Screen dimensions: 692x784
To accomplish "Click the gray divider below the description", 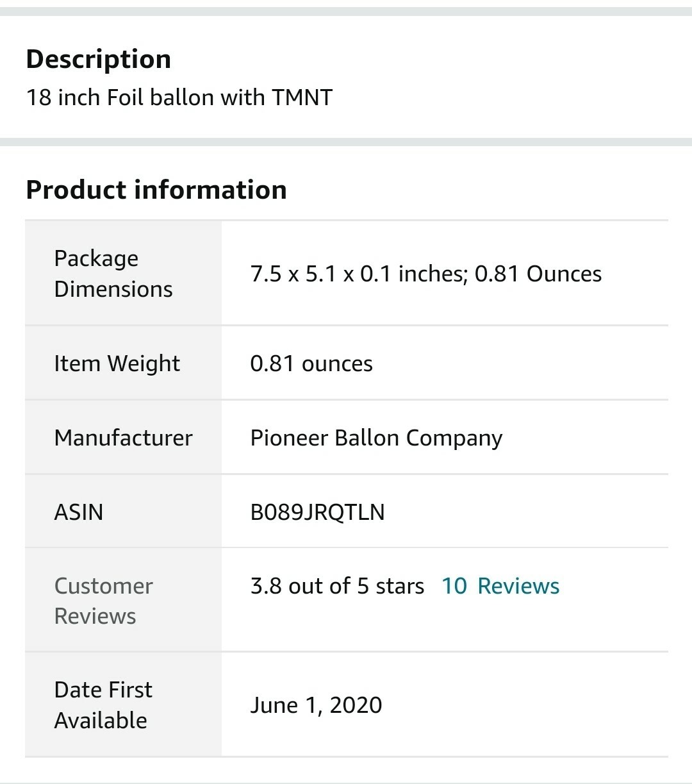I will 346,142.
